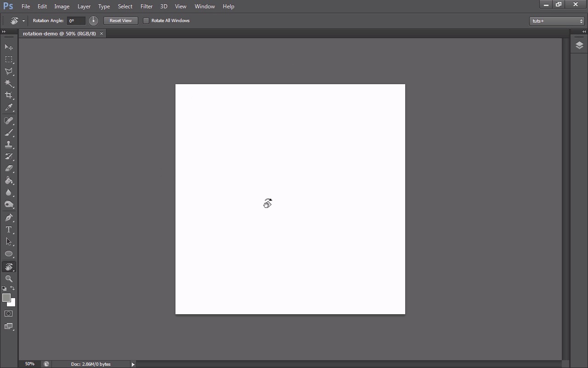Open the Window menu
This screenshot has height=368, width=588.
[205, 6]
